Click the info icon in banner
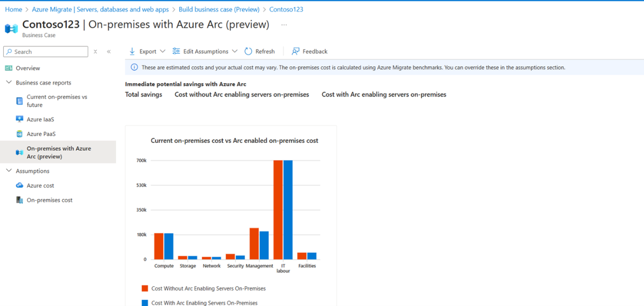This screenshot has height=306, width=644. click(x=134, y=67)
